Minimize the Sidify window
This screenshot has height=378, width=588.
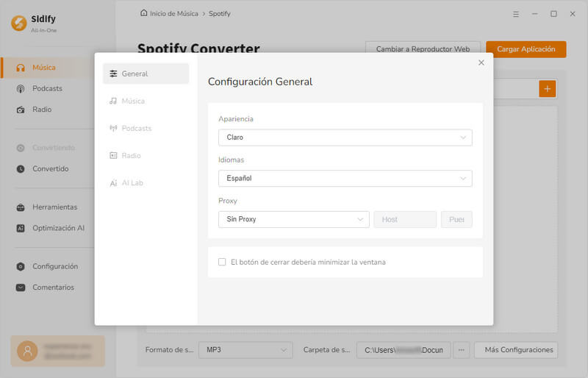click(x=535, y=14)
